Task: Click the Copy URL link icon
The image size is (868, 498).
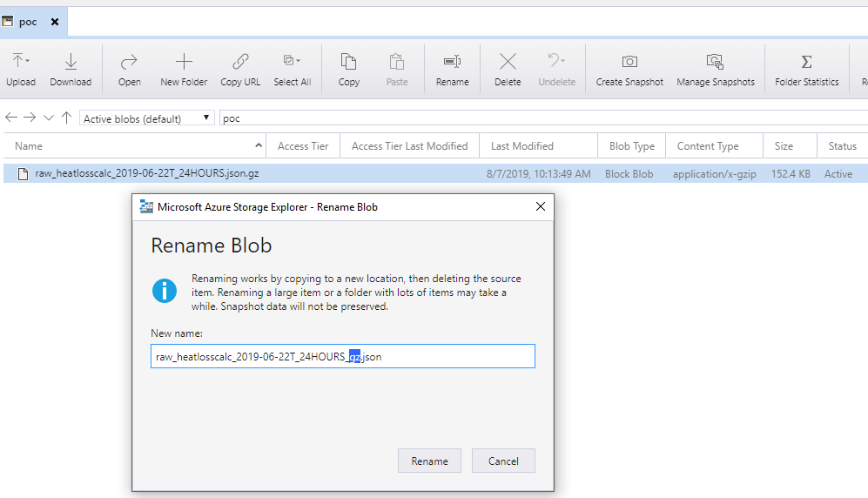Action: (x=240, y=62)
